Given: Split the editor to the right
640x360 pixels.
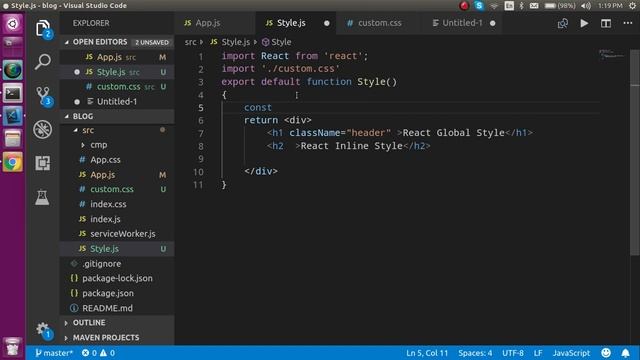Looking at the screenshot, I should point(606,23).
